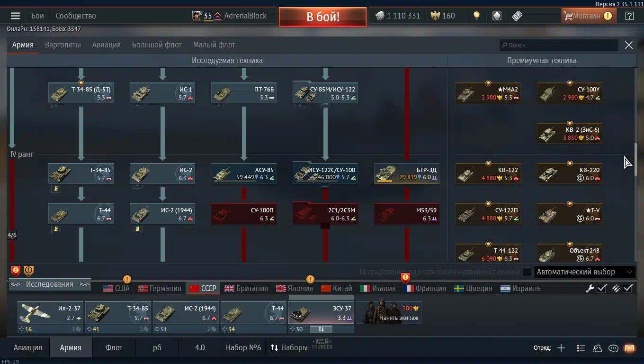Open the Наборы presets list
Image resolution: width=644 pixels, height=364 pixels.
coord(289,348)
